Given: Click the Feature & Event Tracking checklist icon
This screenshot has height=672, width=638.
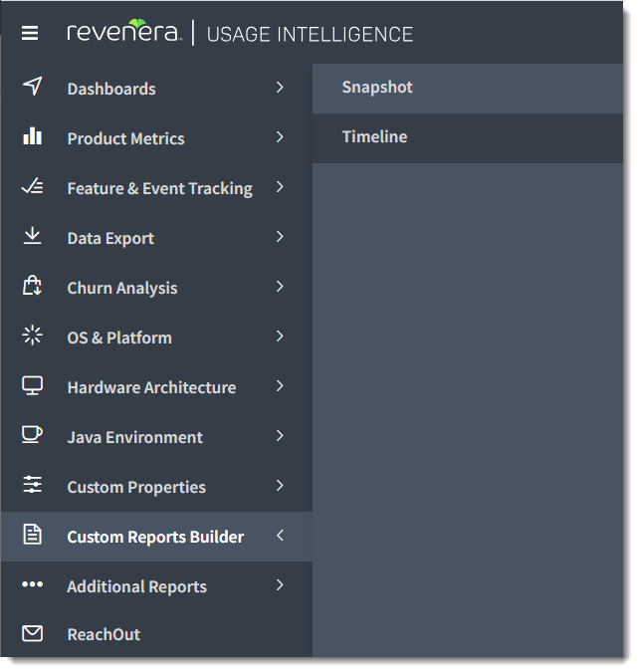Looking at the screenshot, I should pos(32,186).
